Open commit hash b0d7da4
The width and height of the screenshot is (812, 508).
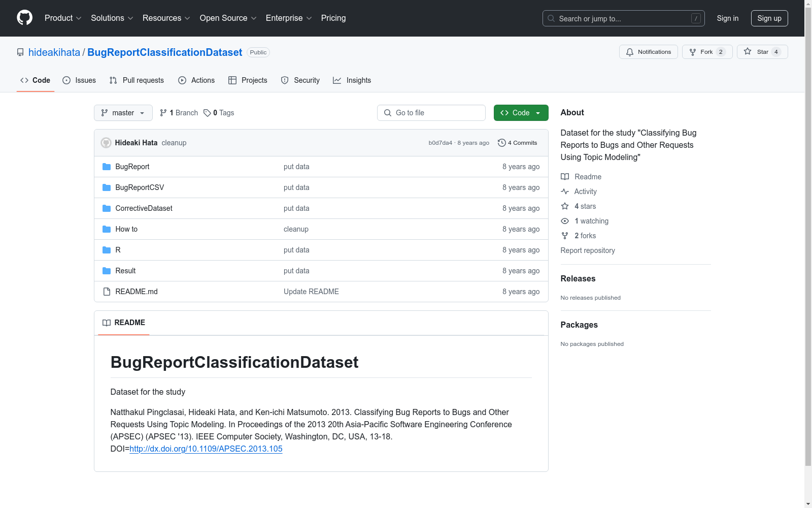click(441, 143)
